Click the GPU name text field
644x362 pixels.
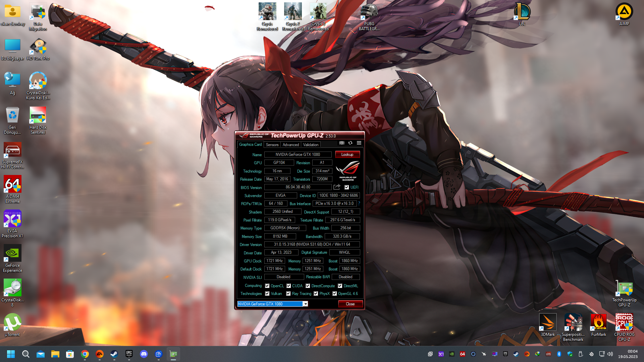[298, 155]
